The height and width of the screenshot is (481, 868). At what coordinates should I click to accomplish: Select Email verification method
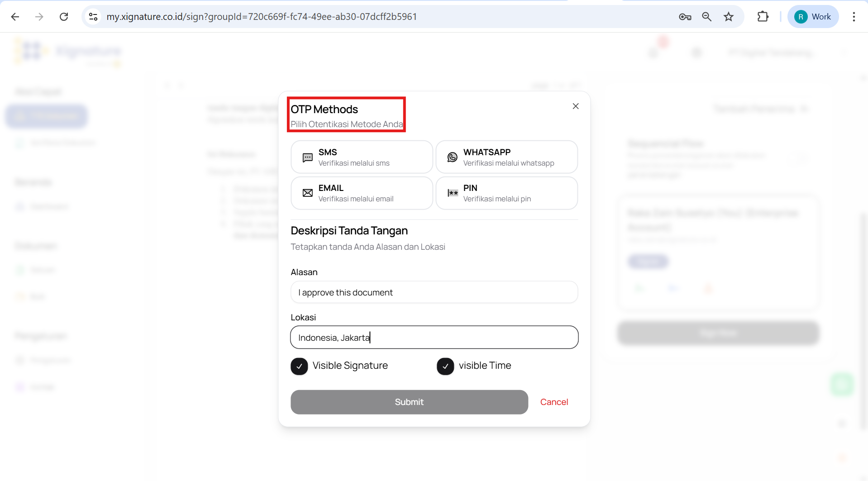tap(361, 193)
